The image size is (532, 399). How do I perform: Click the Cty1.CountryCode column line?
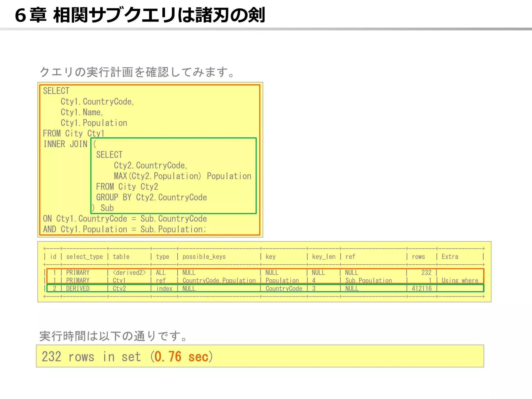pos(97,102)
